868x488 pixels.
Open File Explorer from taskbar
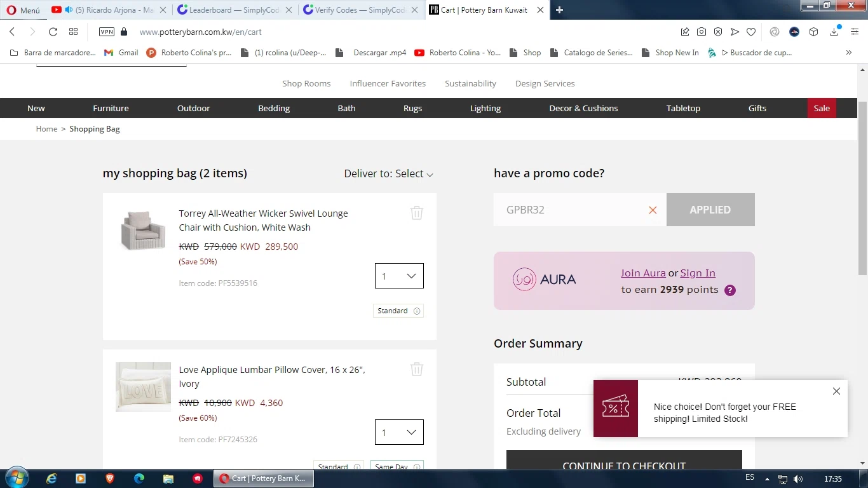coord(168,478)
